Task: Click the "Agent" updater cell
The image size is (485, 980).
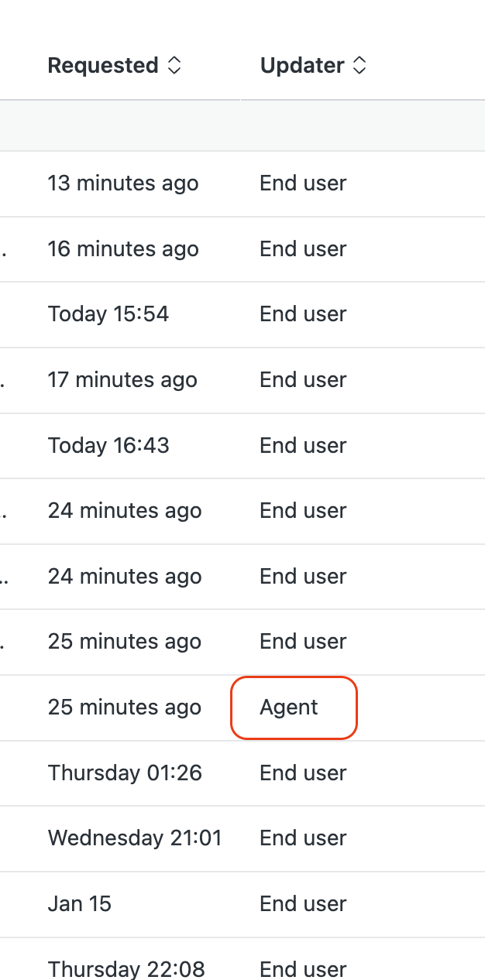Action: point(289,708)
